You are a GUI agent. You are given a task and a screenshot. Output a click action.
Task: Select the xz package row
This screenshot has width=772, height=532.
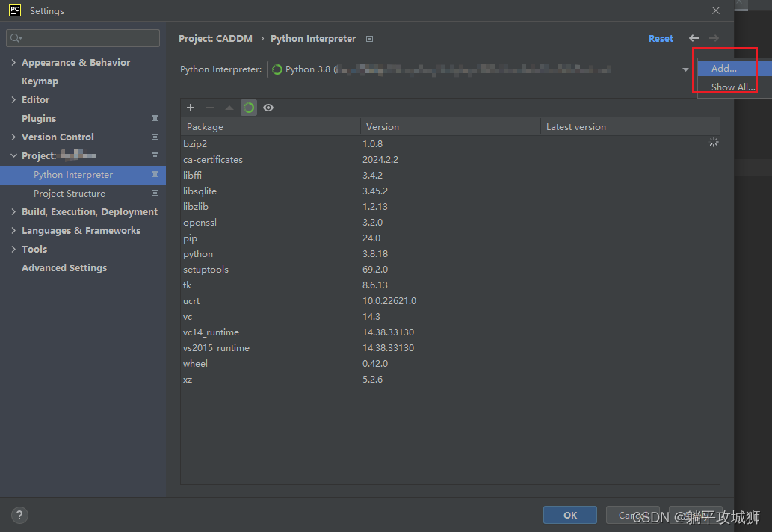[x=450, y=380]
